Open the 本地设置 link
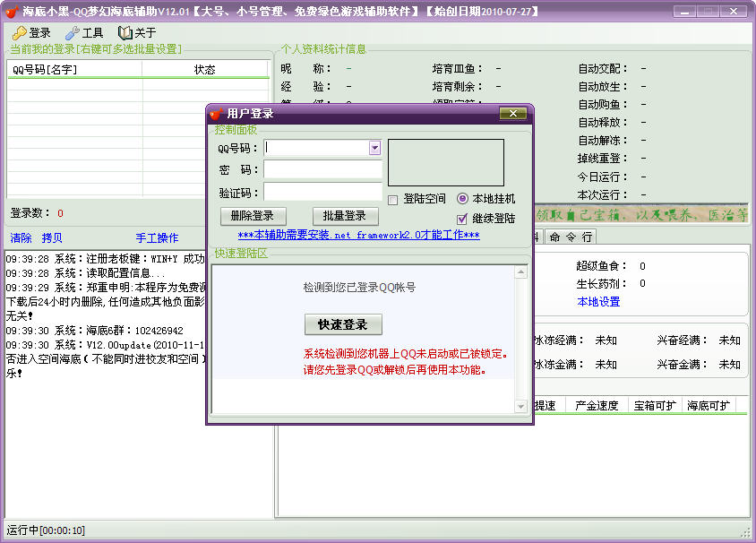Viewport: 756px width, 543px height. click(x=598, y=302)
